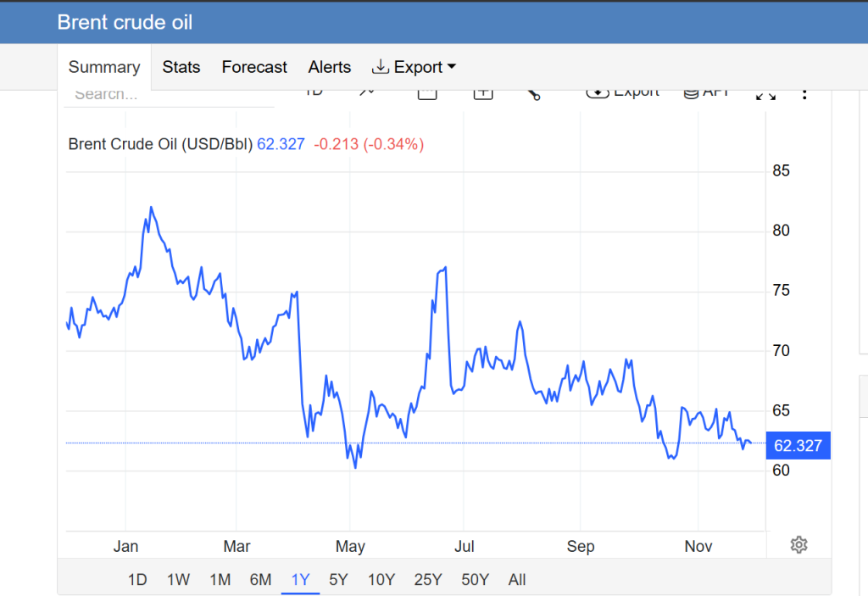Select the All time range
This screenshot has width=868, height=596.
tap(517, 579)
